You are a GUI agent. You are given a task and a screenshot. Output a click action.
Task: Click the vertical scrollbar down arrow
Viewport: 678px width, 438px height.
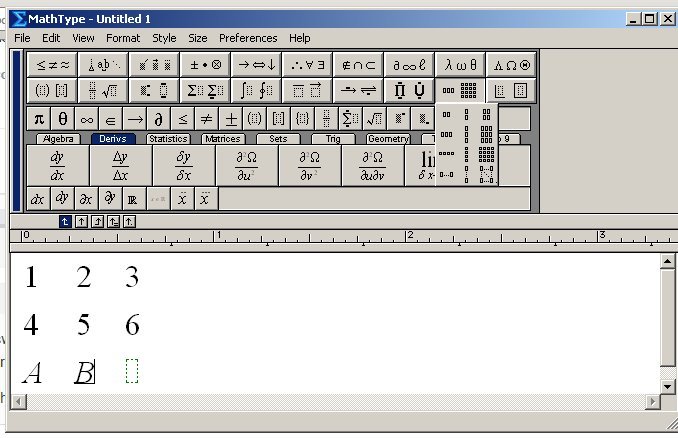(x=667, y=386)
